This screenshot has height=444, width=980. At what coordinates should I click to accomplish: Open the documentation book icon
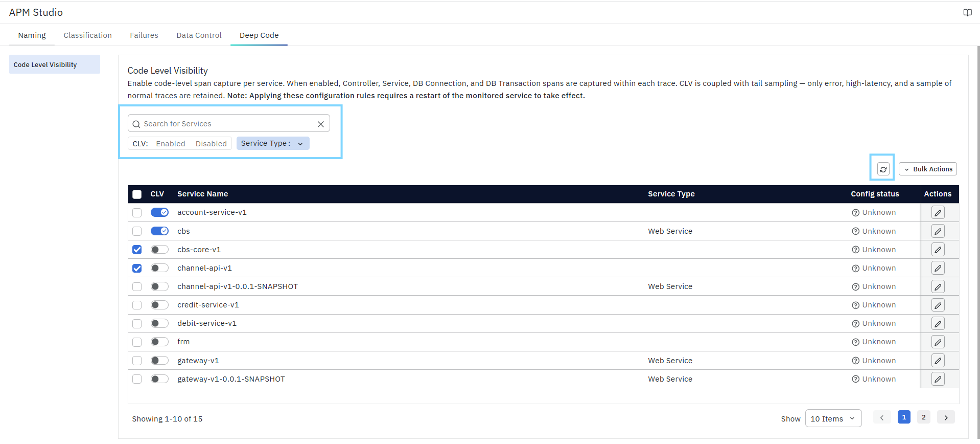coord(967,12)
